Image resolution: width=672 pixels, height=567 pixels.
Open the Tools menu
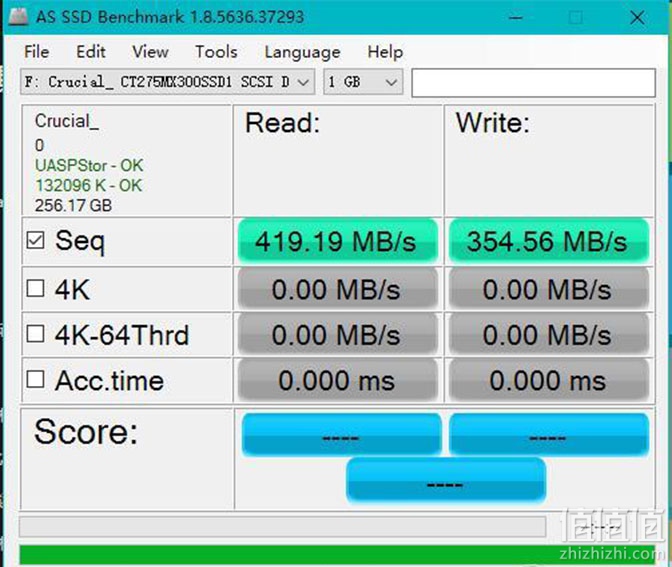click(x=216, y=52)
